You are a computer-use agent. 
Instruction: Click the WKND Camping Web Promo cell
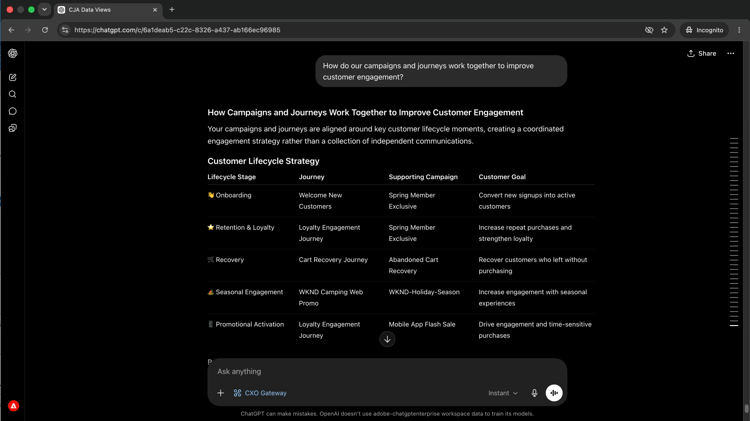pos(331,298)
